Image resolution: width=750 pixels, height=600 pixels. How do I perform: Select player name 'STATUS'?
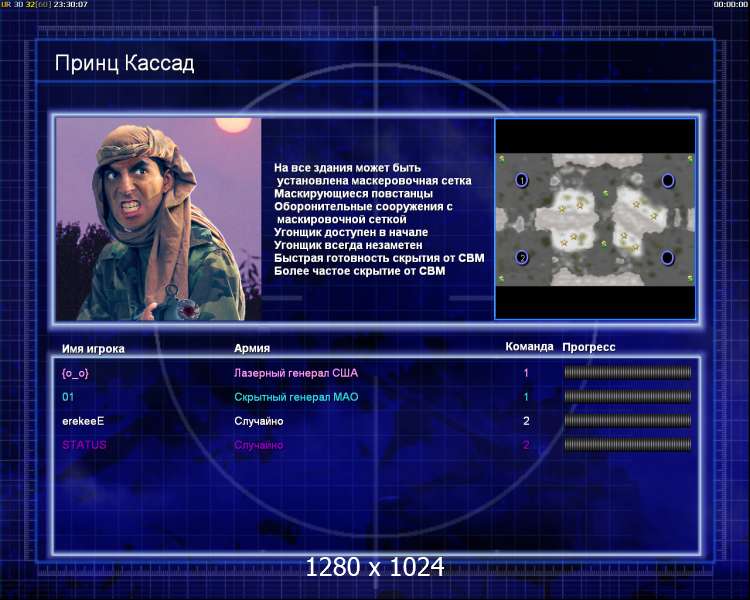(84, 444)
